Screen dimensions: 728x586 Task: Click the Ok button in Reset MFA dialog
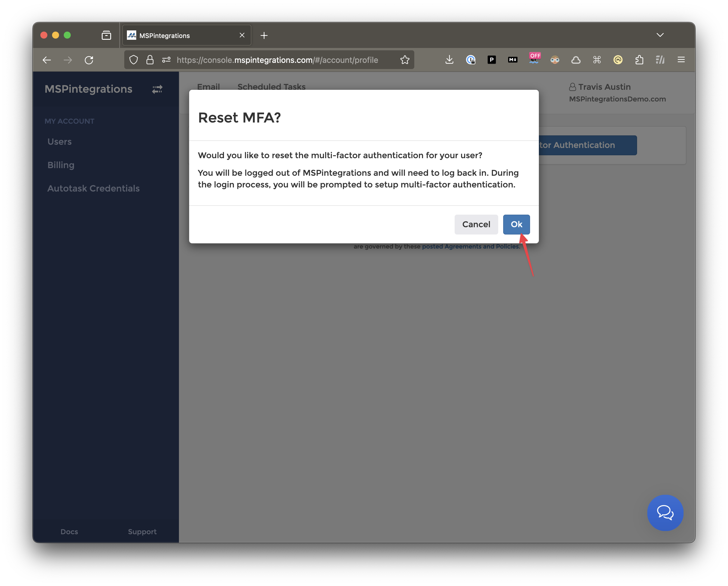pyautogui.click(x=516, y=224)
